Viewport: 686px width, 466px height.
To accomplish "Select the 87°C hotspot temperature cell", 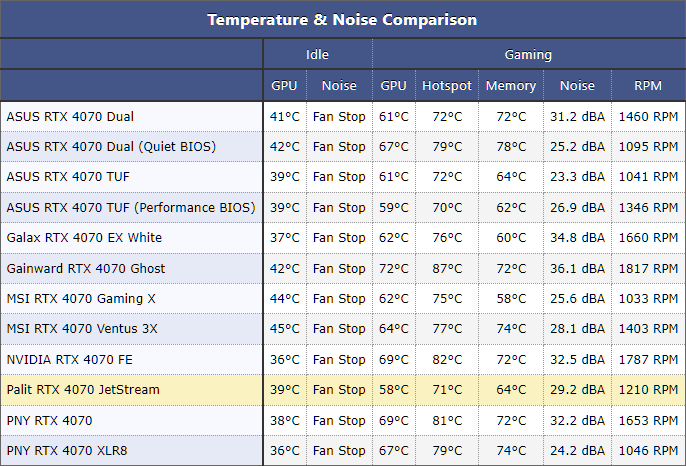I will coord(447,268).
